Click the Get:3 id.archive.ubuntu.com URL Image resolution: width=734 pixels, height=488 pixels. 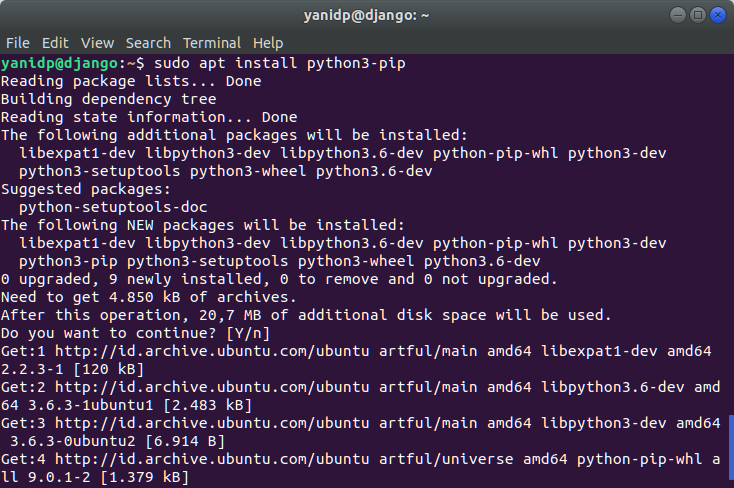tap(212, 423)
